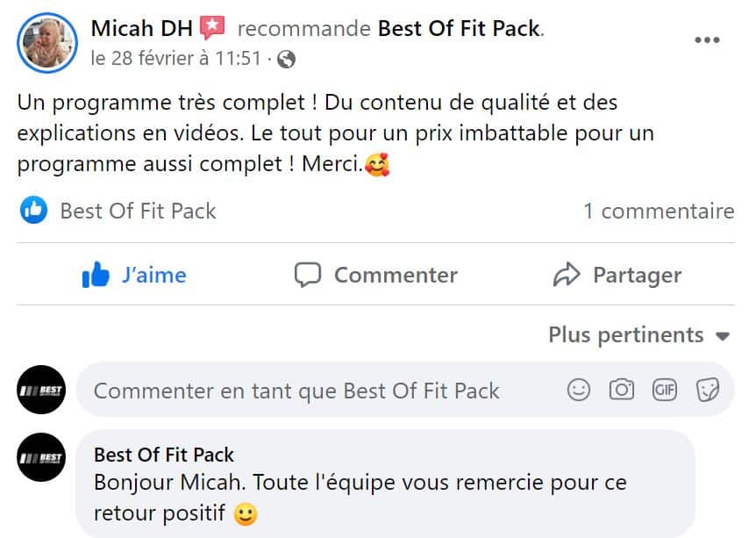This screenshot has width=756, height=538.
Task: Click the globe public audience icon
Action: point(286,60)
